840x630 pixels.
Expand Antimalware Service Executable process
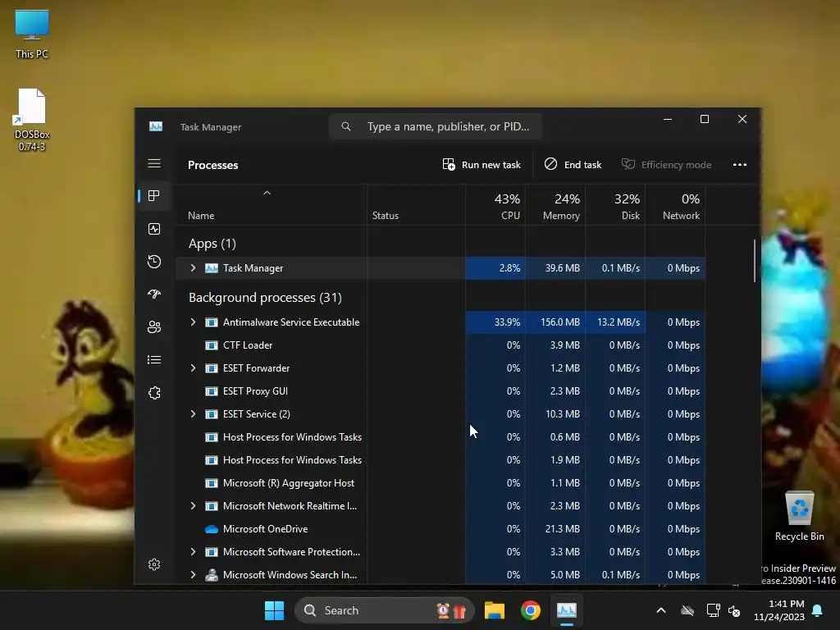[193, 322]
